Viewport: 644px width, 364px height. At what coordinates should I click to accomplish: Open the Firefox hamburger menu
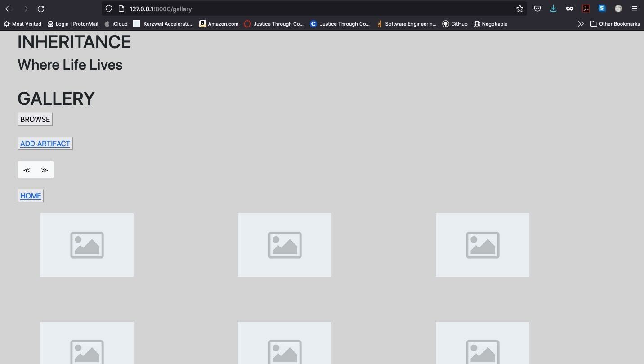[x=635, y=9]
